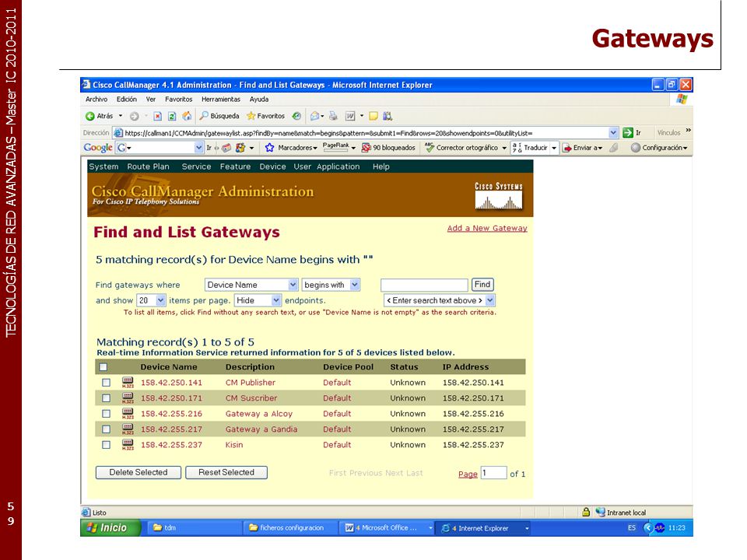Viewport: 747px width, 560px height.
Task: Open the Device menu
Action: tap(272, 166)
